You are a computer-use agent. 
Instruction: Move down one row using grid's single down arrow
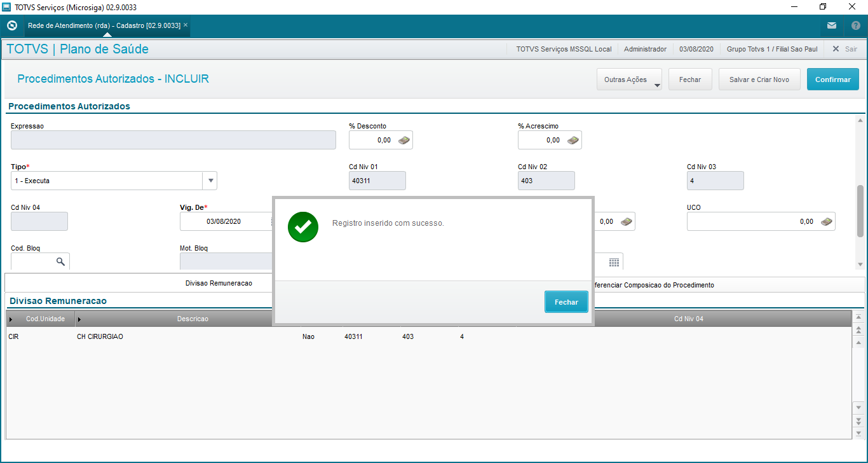(858, 408)
